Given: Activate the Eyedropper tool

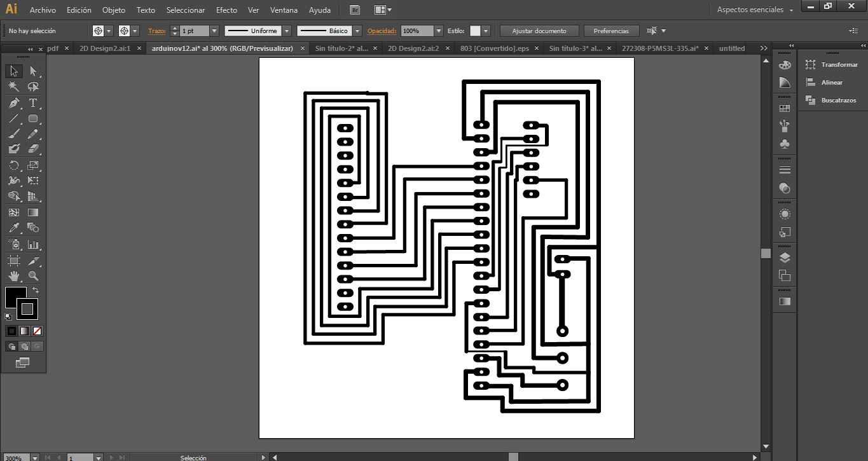Looking at the screenshot, I should (14, 228).
